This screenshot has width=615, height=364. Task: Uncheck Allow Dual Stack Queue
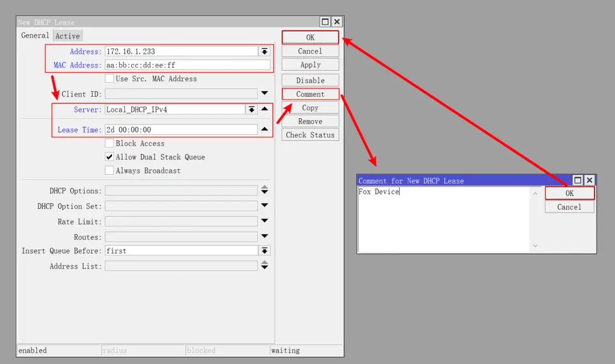click(x=109, y=157)
